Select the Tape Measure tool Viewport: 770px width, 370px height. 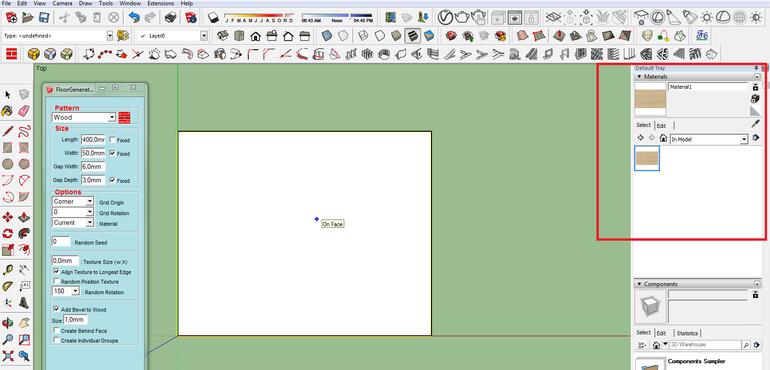(x=7, y=270)
